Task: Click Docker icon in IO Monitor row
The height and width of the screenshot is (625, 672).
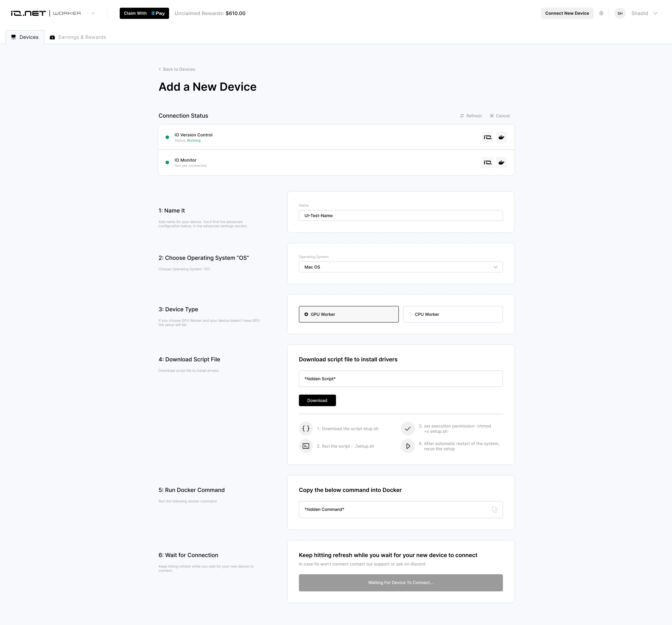Action: (x=501, y=163)
